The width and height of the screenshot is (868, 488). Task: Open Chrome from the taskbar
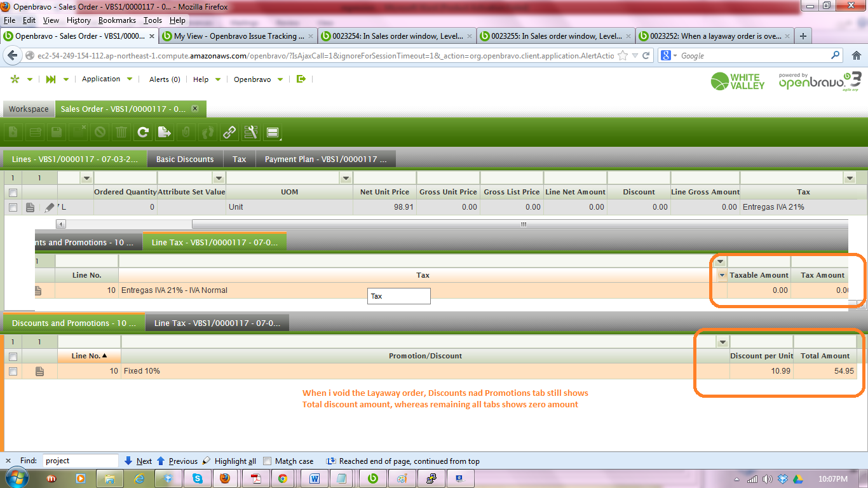(x=282, y=478)
